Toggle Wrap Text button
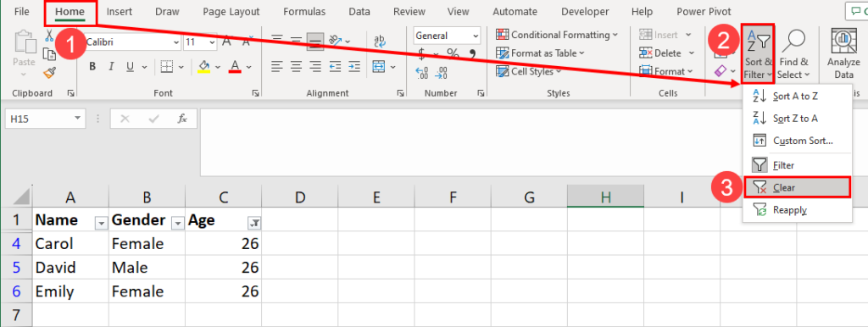Screen dimensions: 868x327 [x=380, y=41]
